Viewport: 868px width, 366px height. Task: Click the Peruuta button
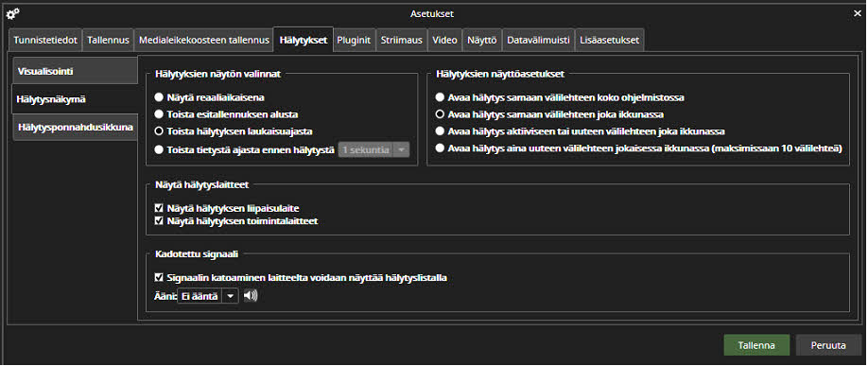pyautogui.click(x=828, y=345)
